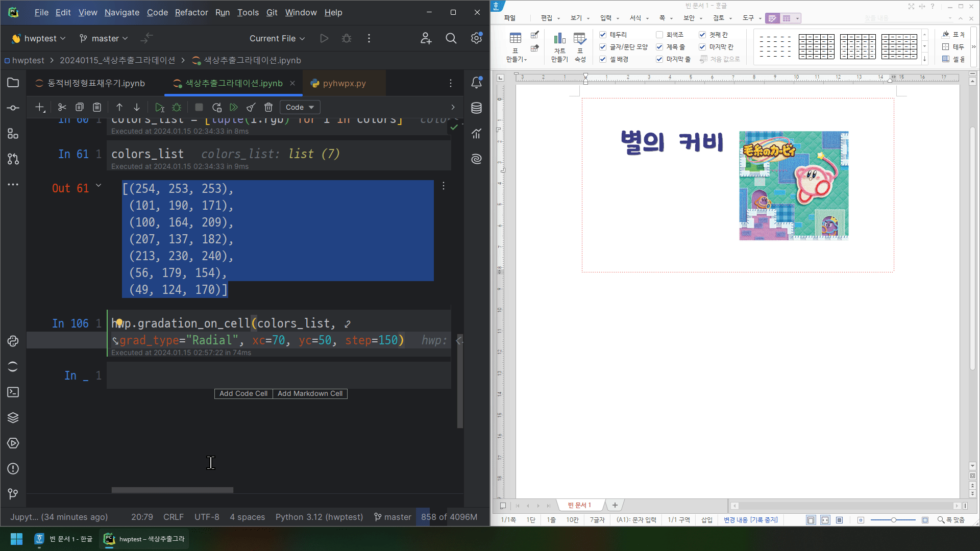Open the master branch dropdown in toolbar
The image size is (980, 551).
coord(104,38)
